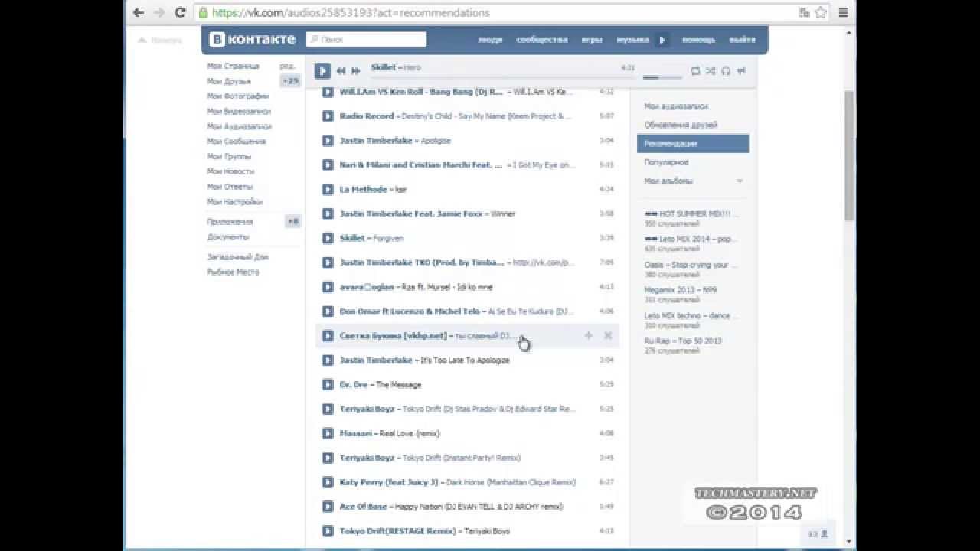Play Justin Timberlake Apologize track
The width and height of the screenshot is (980, 551).
328,141
